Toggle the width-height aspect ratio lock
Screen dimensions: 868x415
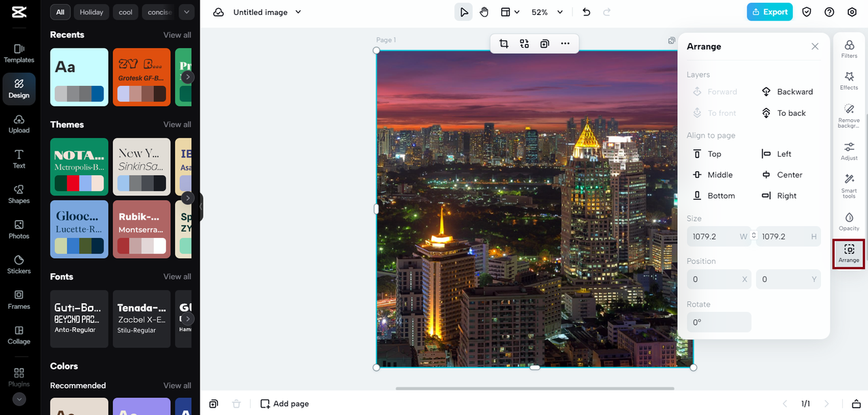[x=754, y=236]
